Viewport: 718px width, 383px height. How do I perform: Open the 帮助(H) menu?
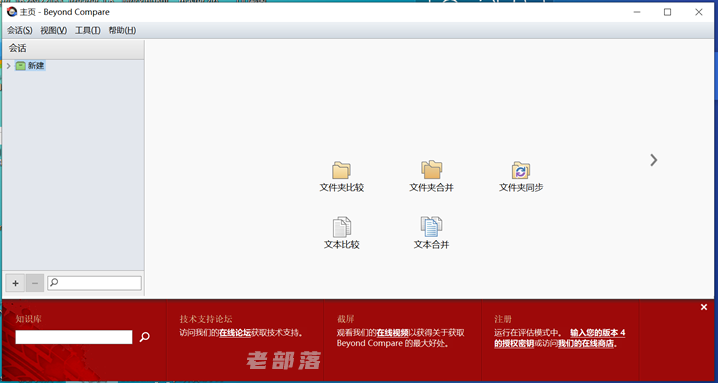pos(122,31)
